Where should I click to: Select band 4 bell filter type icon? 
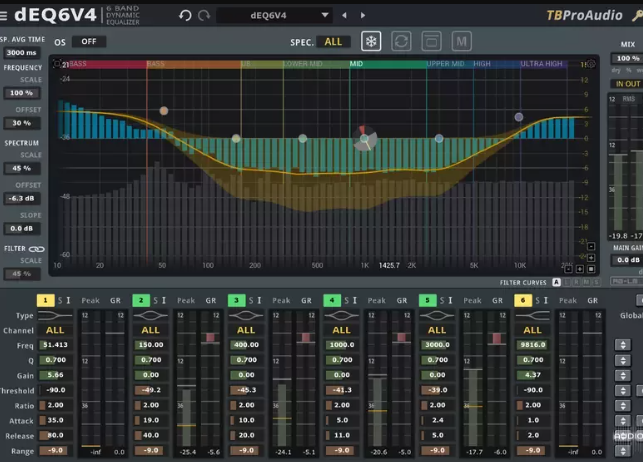pyautogui.click(x=341, y=315)
